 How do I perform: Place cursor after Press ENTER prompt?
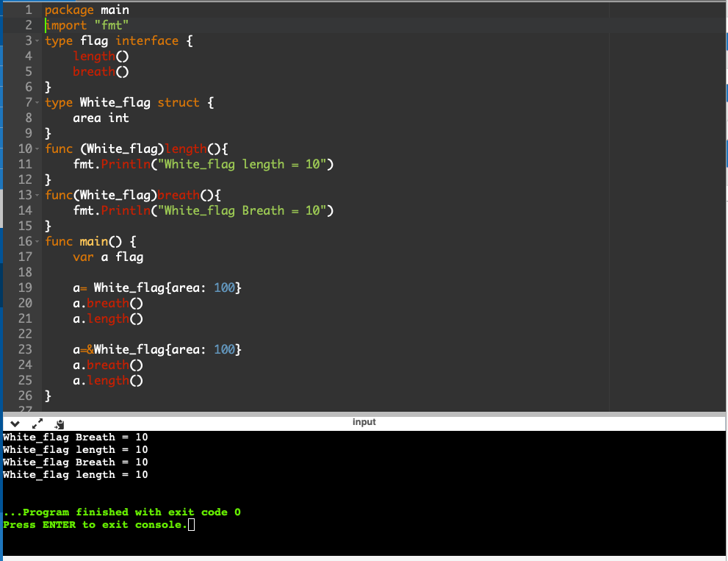190,524
